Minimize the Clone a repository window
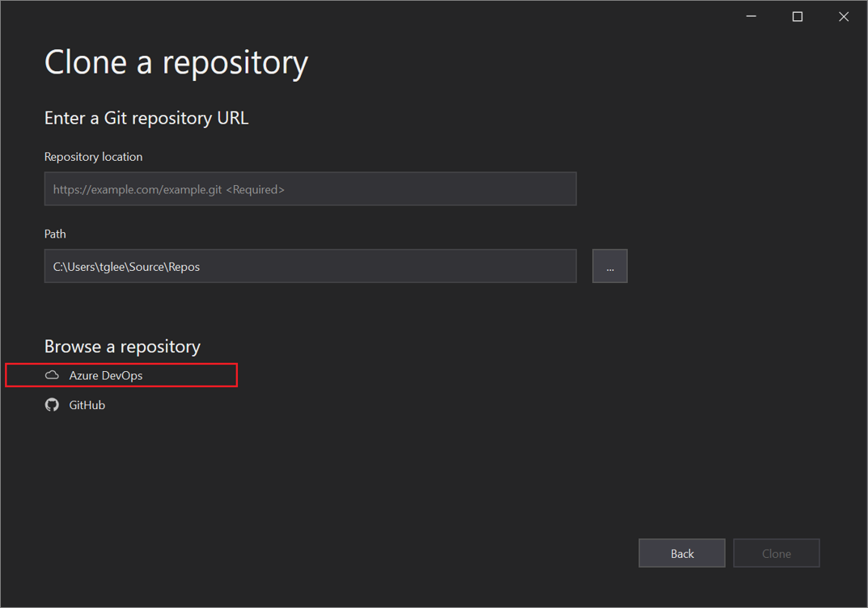The width and height of the screenshot is (868, 608). pyautogui.click(x=751, y=15)
